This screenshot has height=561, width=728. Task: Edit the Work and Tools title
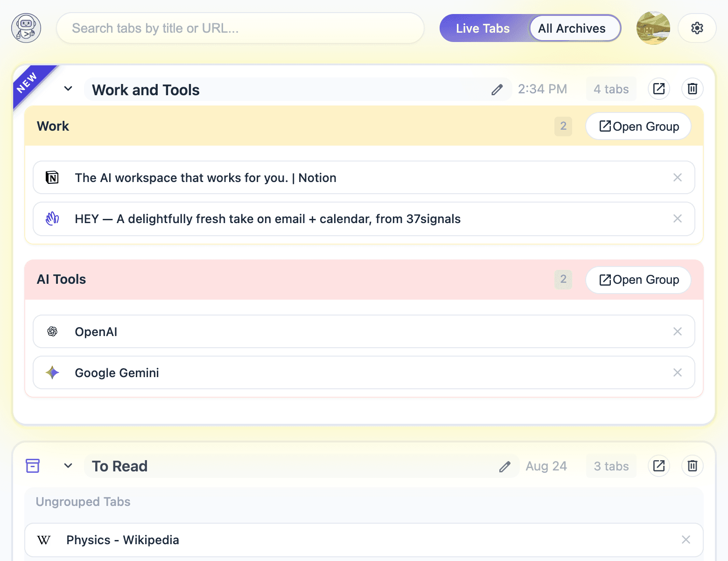click(x=497, y=90)
